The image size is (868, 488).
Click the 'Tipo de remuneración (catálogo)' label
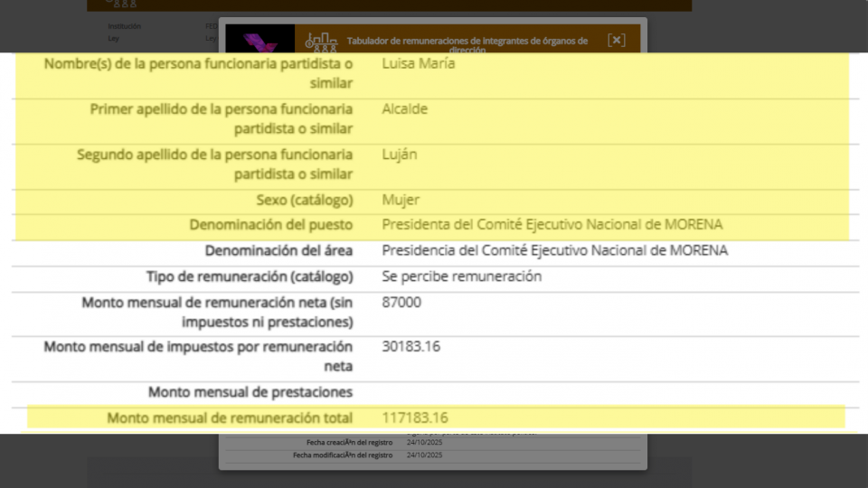pyautogui.click(x=250, y=277)
